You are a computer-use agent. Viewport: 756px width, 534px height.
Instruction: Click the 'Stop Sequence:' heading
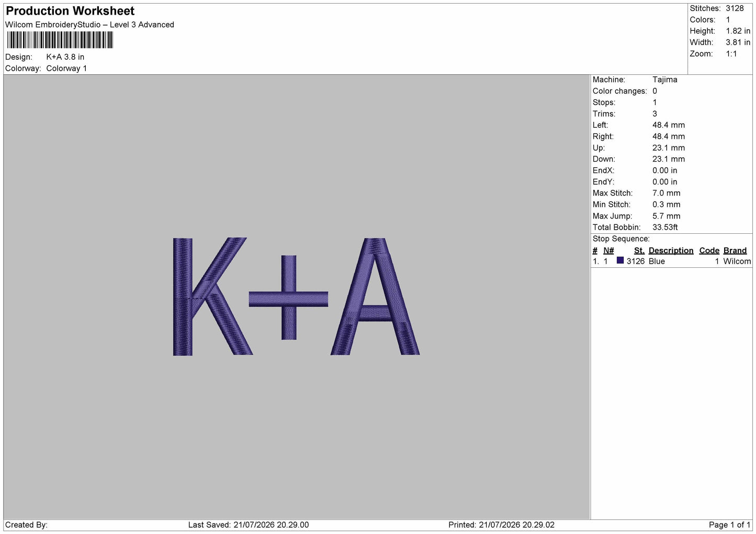click(x=621, y=239)
